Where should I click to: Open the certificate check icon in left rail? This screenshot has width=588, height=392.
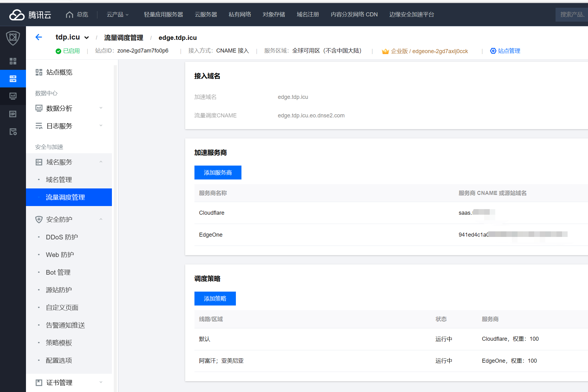[x=13, y=132]
